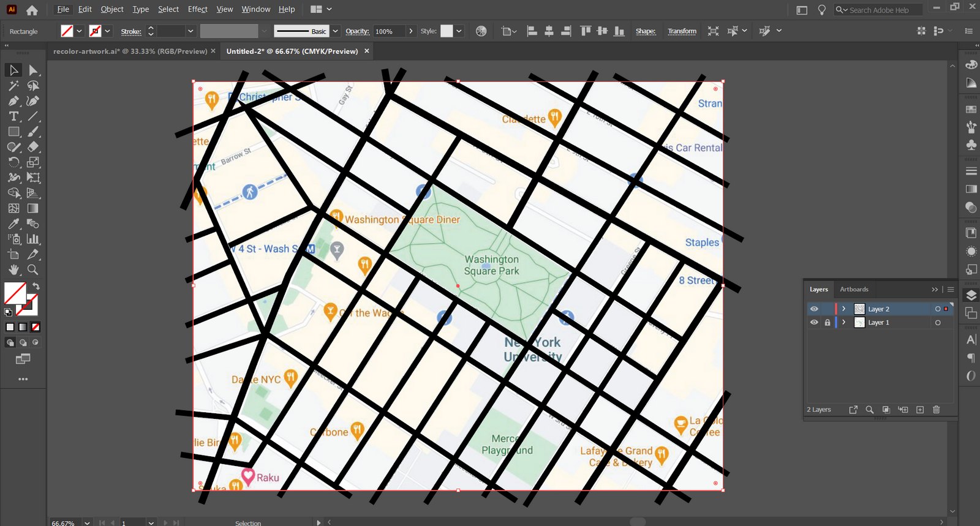980x526 pixels.
Task: Open the stroke weight dropdown
Action: 190,31
